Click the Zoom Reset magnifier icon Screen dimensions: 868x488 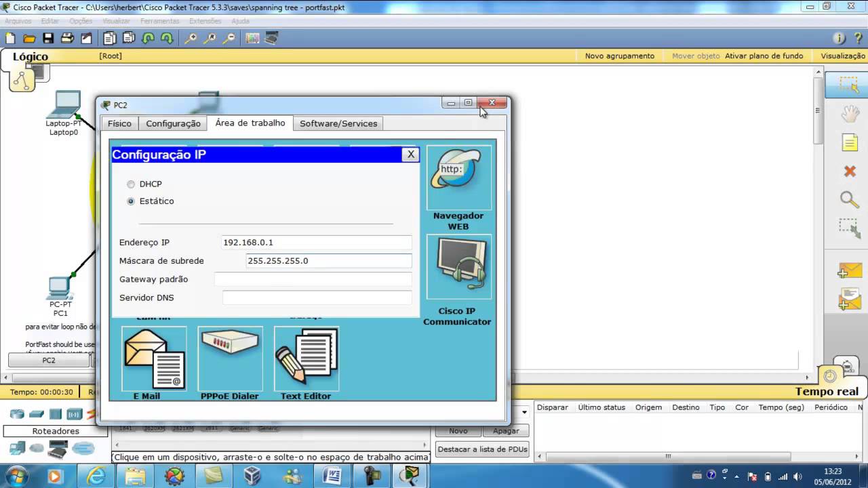(210, 39)
